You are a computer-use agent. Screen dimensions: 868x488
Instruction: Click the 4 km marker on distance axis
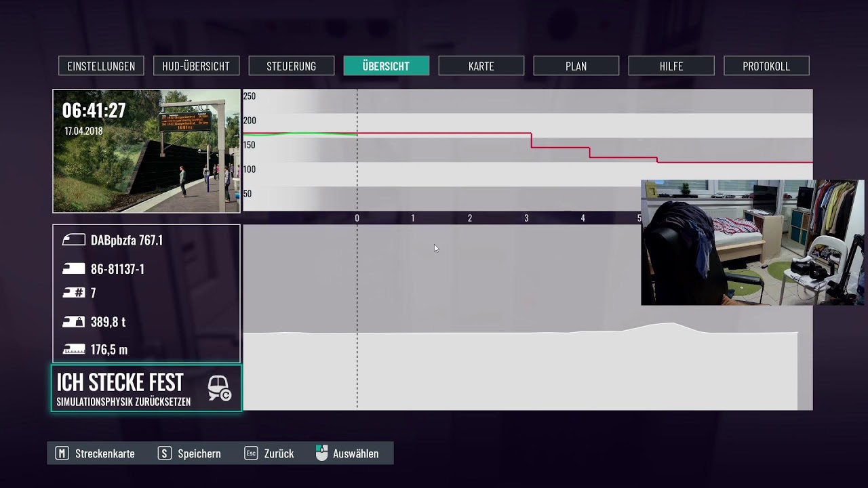583,218
